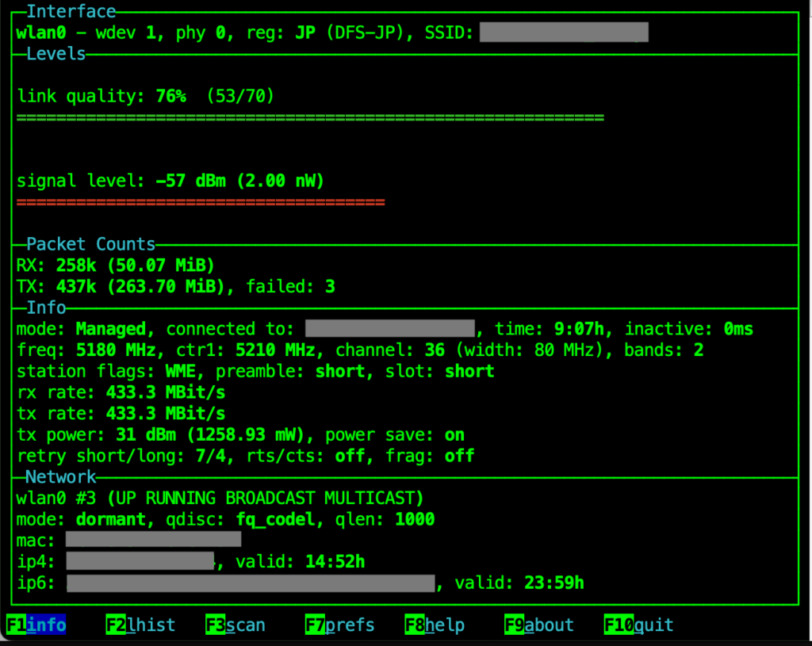Viewport: 812px width, 646px height.
Task: Click F10 quit to exit wavemon
Action: point(638,625)
